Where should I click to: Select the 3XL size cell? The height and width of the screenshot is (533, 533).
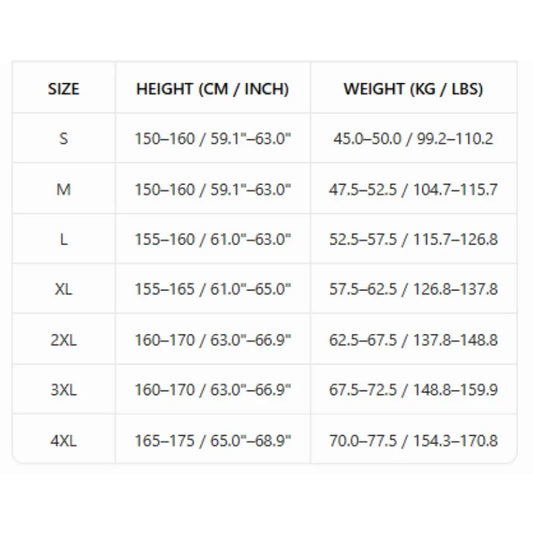pos(64,390)
